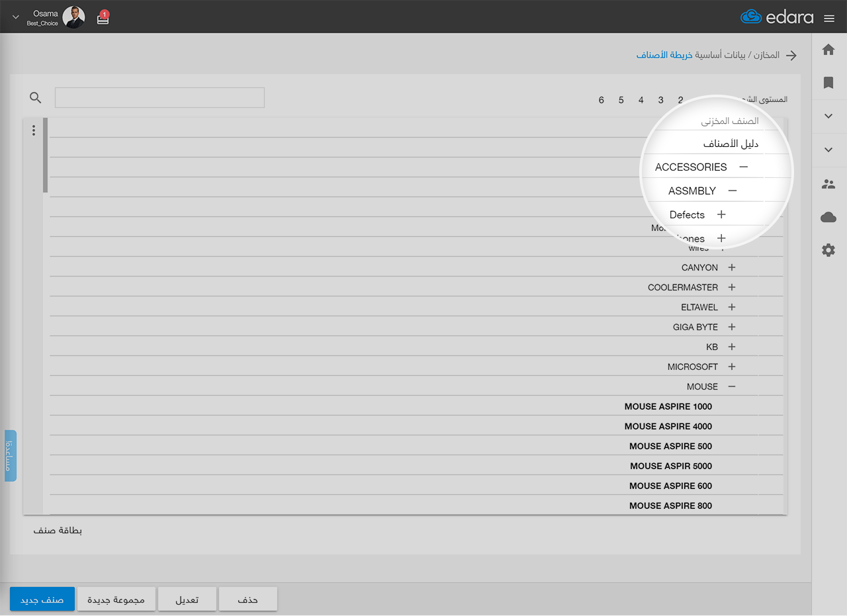This screenshot has height=616, width=847.
Task: Open settings gear in sidebar
Action: pos(828,250)
